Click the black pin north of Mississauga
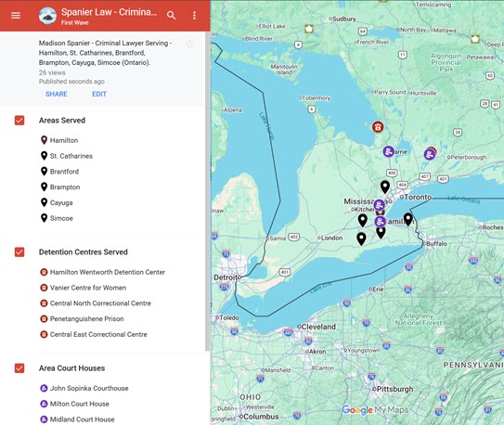Screen dimensions: 504x425 point(385,187)
